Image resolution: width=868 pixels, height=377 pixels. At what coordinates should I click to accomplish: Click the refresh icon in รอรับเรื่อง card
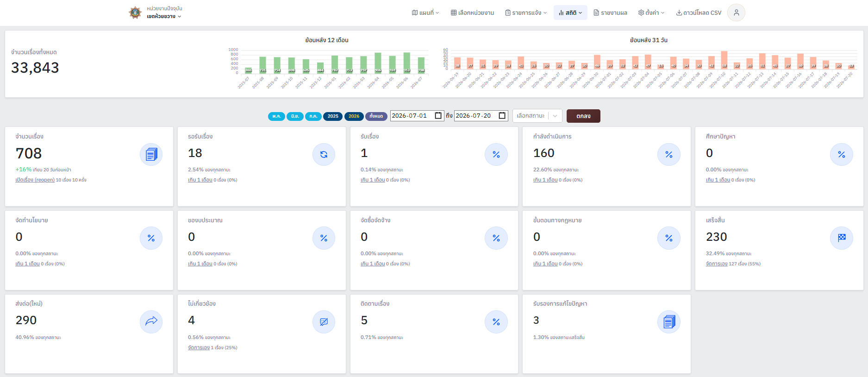click(x=324, y=154)
